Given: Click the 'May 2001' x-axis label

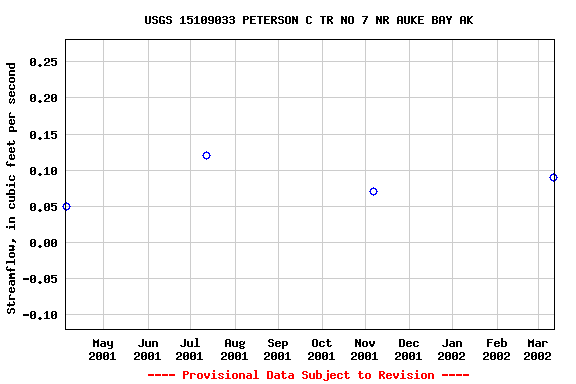Looking at the screenshot, I should click(x=102, y=349).
